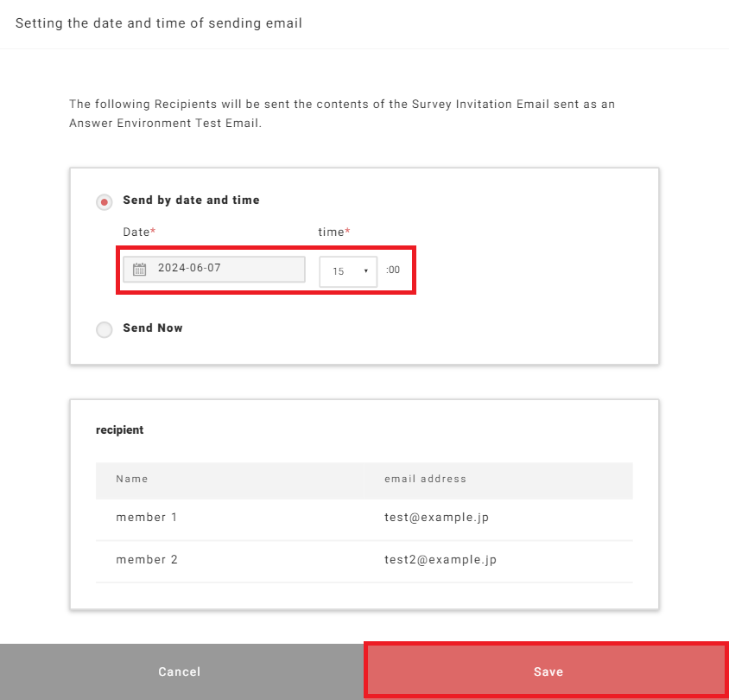Click the Name column header

tap(132, 479)
